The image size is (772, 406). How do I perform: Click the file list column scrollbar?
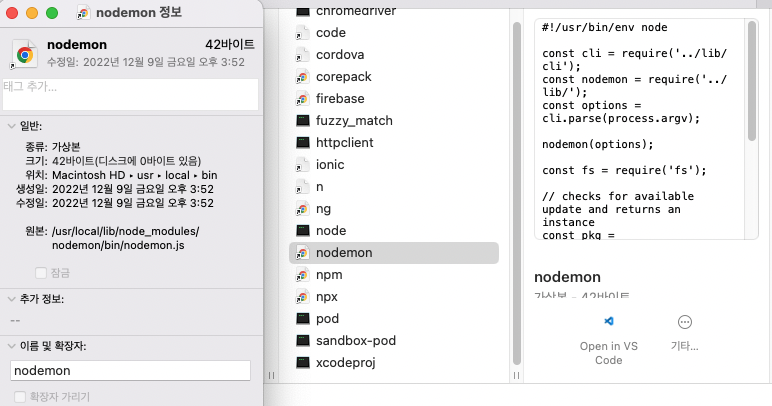pyautogui.click(x=516, y=193)
